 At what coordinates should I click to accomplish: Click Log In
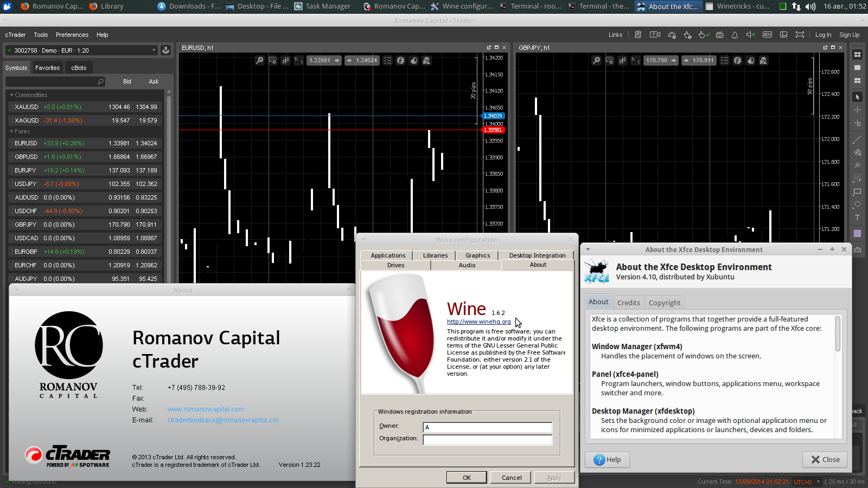click(x=823, y=35)
